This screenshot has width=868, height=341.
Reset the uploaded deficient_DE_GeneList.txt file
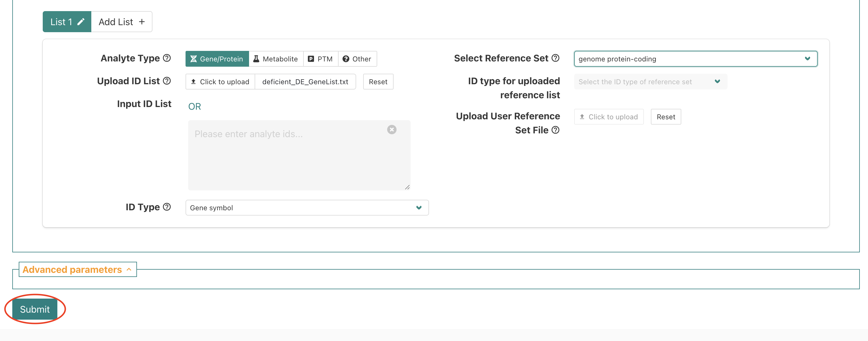pos(378,82)
